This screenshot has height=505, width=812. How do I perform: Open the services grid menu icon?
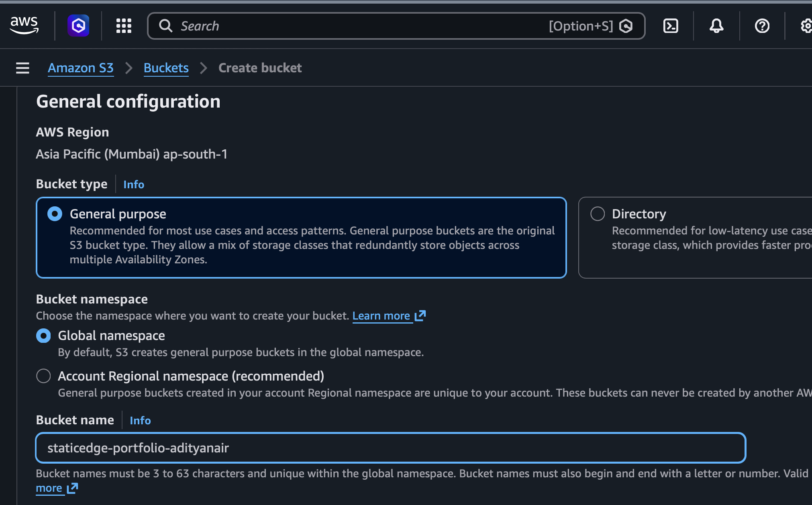[124, 26]
